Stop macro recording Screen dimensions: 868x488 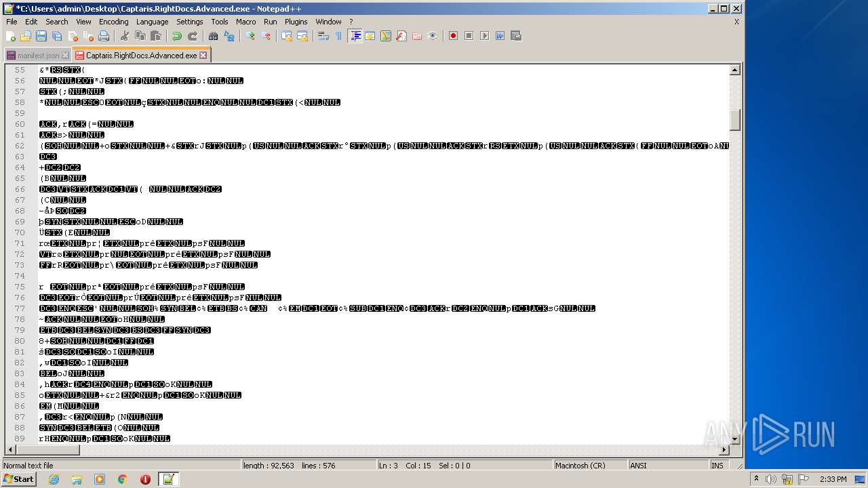(x=469, y=36)
